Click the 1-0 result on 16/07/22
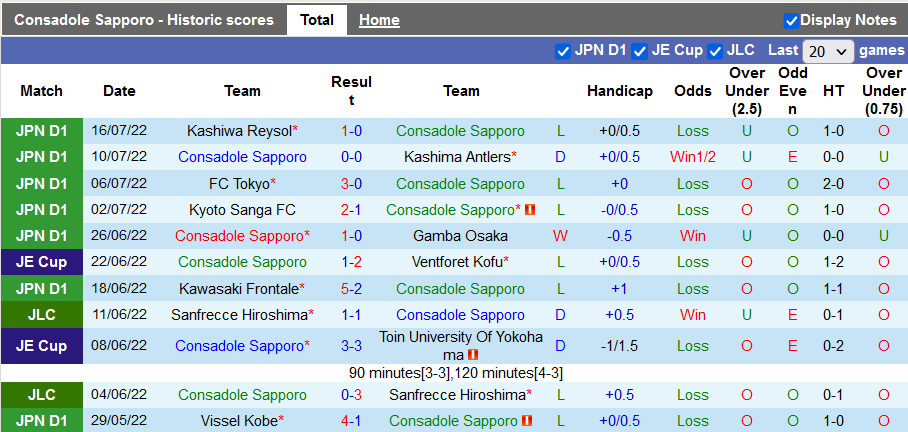 pos(352,131)
